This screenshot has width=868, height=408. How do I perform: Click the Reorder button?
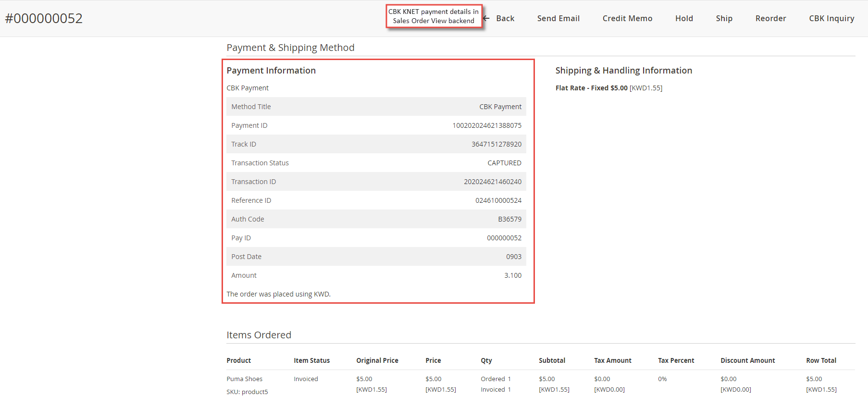pyautogui.click(x=770, y=18)
